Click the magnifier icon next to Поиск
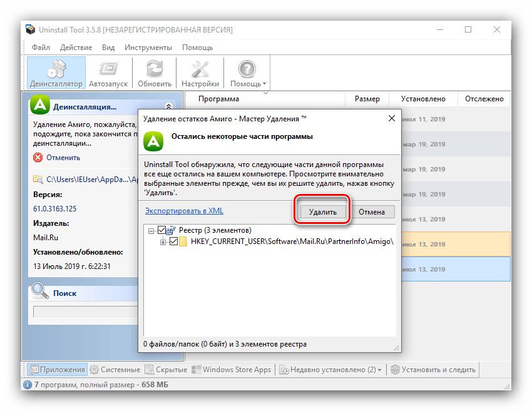Viewport: 532px width, 411px height. click(40, 291)
